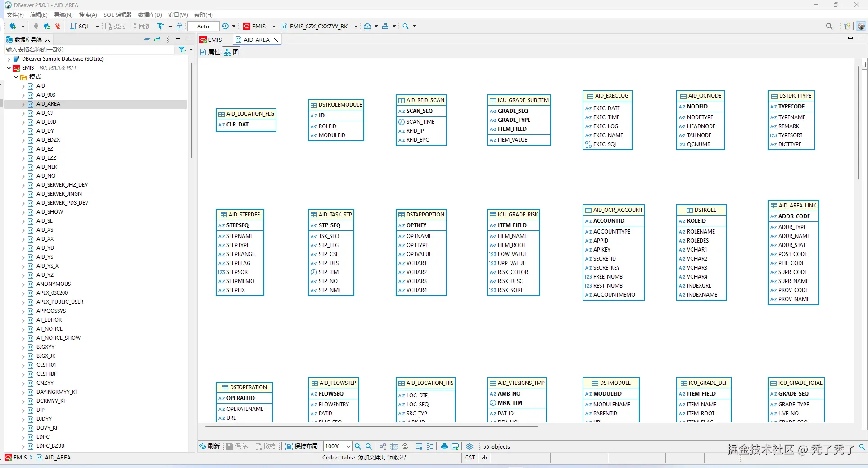This screenshot has height=468, width=868.
Task: Collapse the EMIS connection tree node
Action: (x=9, y=68)
